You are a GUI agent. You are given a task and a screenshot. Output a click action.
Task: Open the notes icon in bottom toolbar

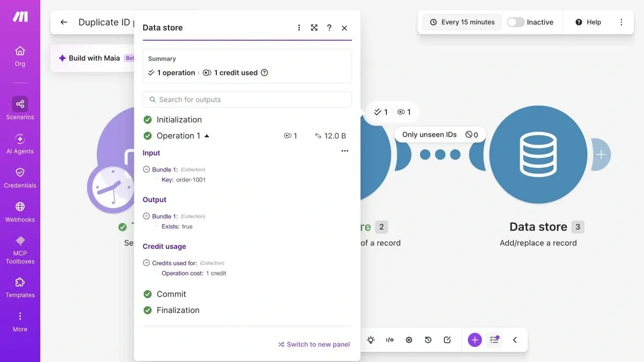(x=448, y=339)
